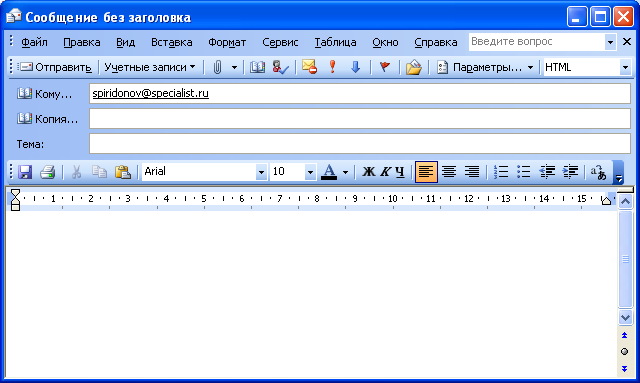
Task: Toggle underline (Ч) formatting
Action: (400, 172)
